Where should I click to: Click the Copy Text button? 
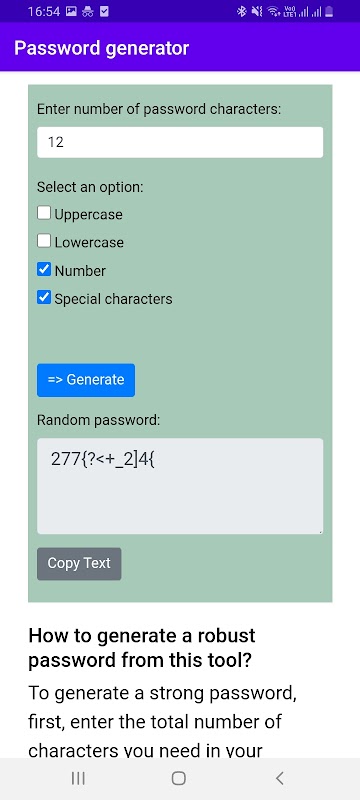pyautogui.click(x=79, y=564)
